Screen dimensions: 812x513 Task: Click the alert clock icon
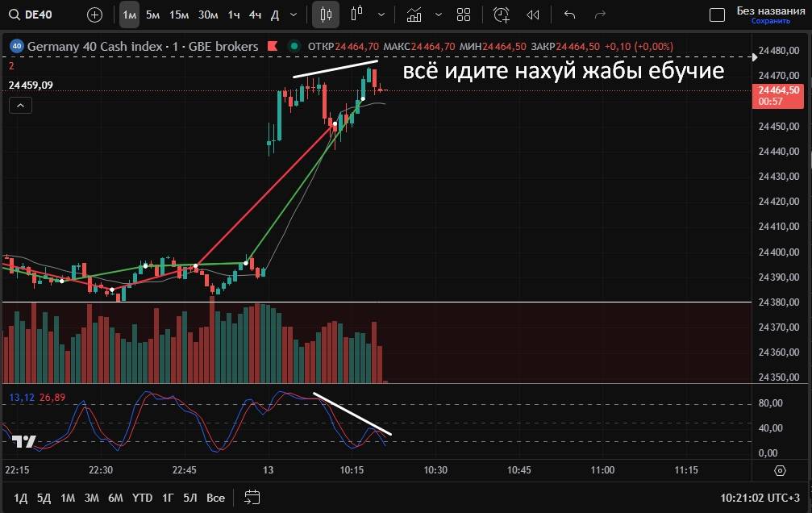[502, 15]
